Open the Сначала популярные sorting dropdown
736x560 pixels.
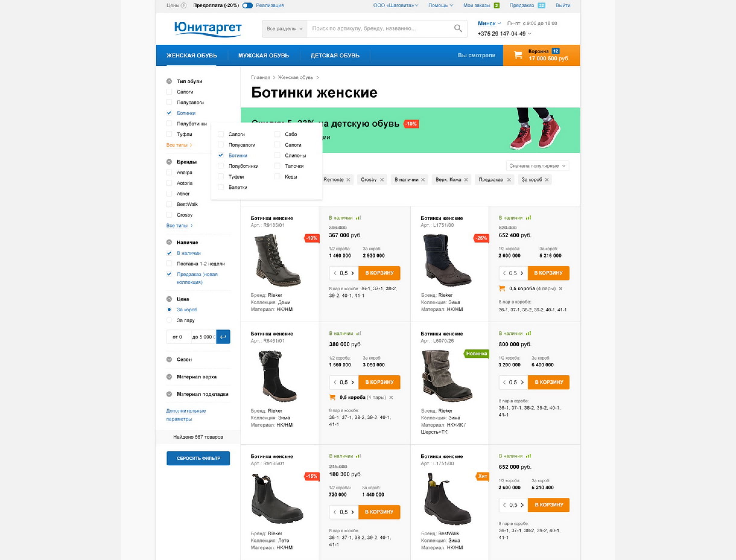pyautogui.click(x=538, y=166)
